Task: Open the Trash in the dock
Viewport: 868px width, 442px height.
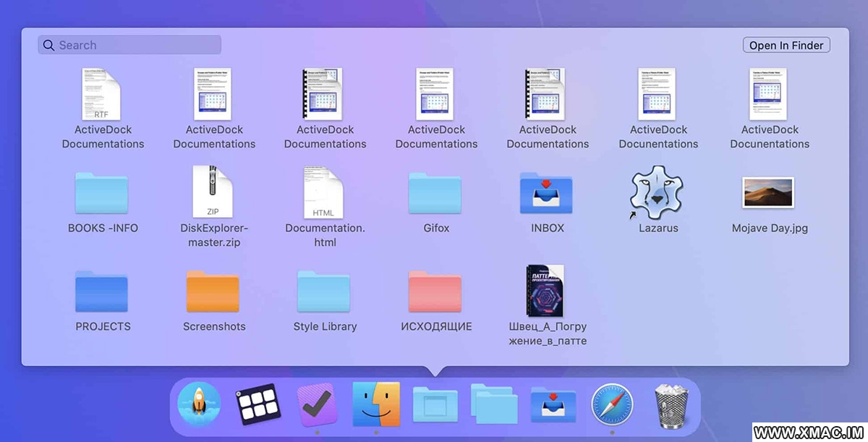Action: click(x=672, y=405)
